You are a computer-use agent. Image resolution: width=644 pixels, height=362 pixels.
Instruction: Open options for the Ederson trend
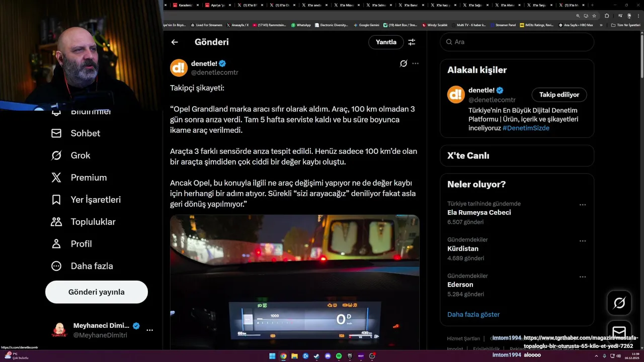coord(583,277)
